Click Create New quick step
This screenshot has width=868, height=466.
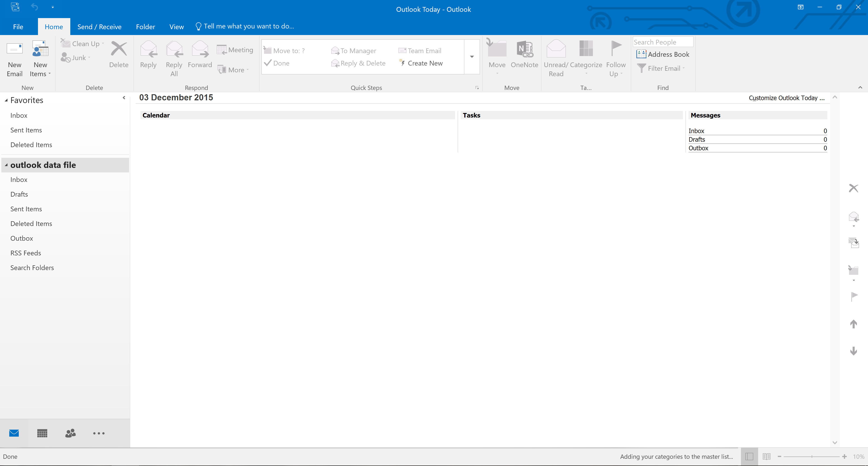click(x=420, y=63)
